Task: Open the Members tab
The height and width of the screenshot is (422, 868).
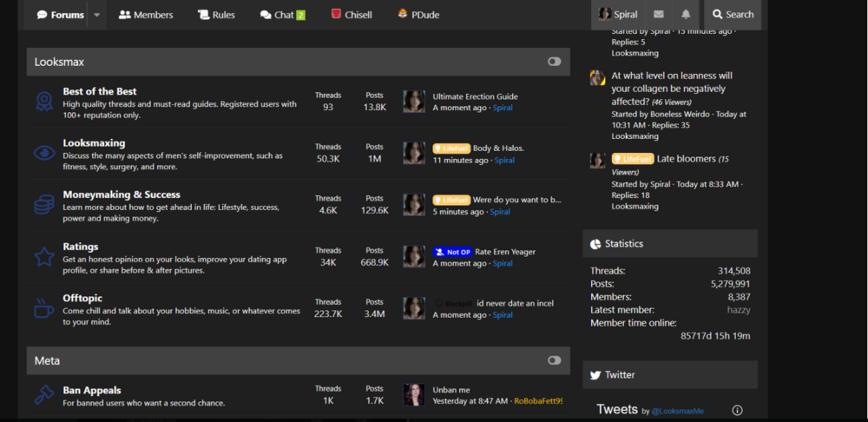Action: [146, 15]
